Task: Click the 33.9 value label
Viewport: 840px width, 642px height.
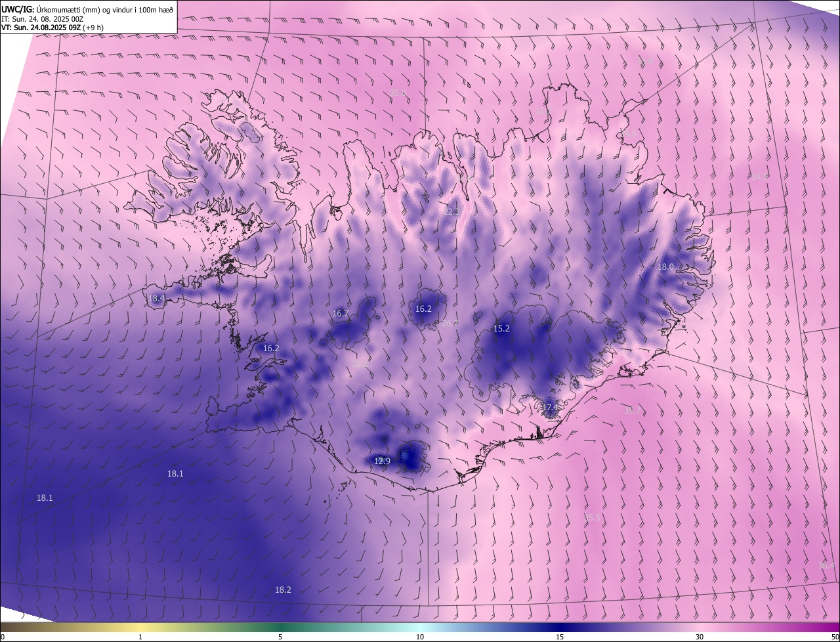Action: [x=645, y=62]
